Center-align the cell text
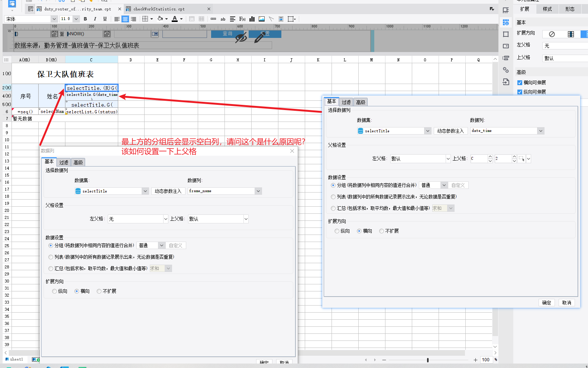 (125, 19)
